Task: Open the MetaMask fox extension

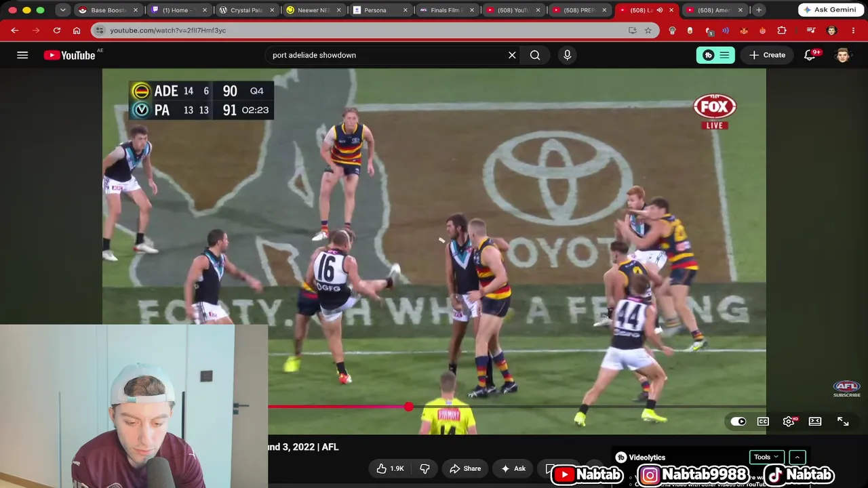Action: click(x=744, y=30)
